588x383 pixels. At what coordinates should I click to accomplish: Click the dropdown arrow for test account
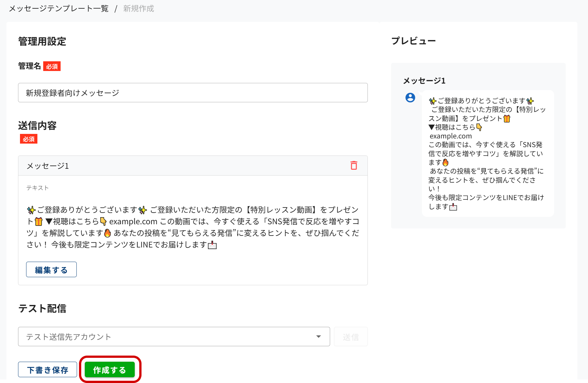tap(318, 337)
